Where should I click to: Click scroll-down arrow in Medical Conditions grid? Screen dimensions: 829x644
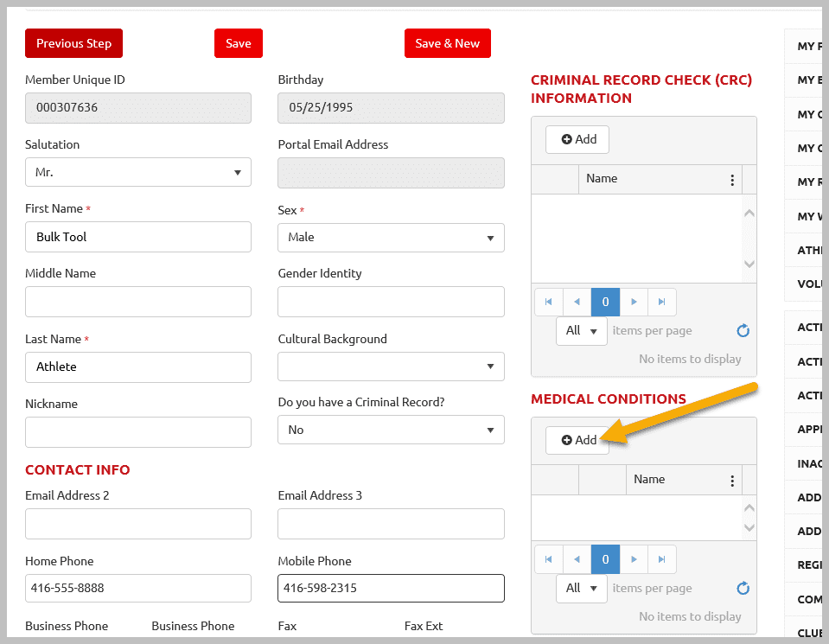coord(749,527)
